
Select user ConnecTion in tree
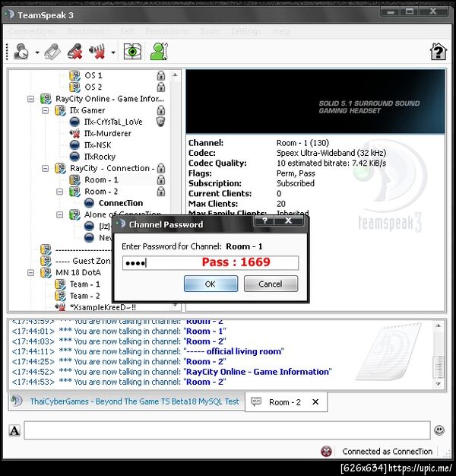click(121, 203)
